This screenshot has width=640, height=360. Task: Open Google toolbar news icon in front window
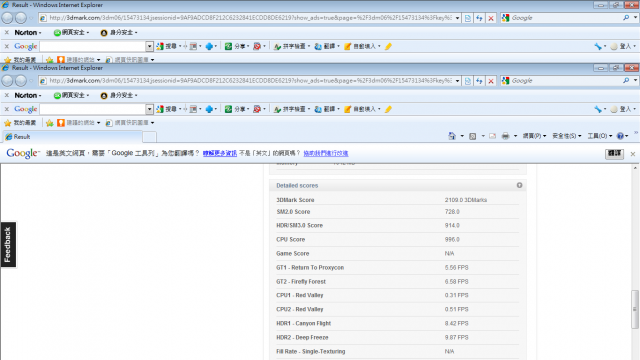pos(193,109)
